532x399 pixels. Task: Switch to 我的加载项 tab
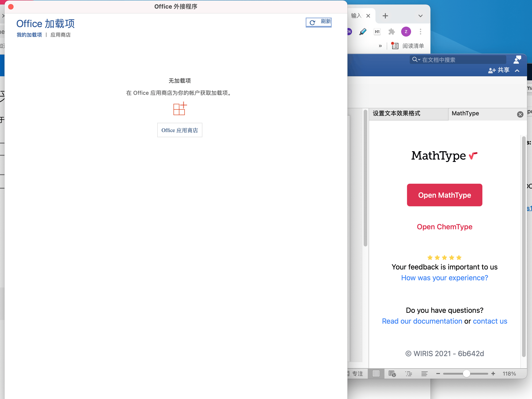29,35
